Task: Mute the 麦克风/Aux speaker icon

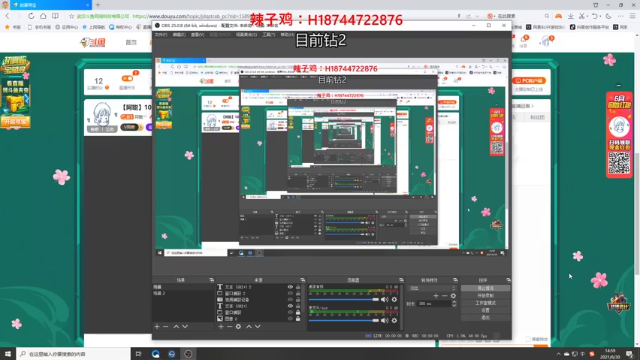Action: pyautogui.click(x=384, y=320)
